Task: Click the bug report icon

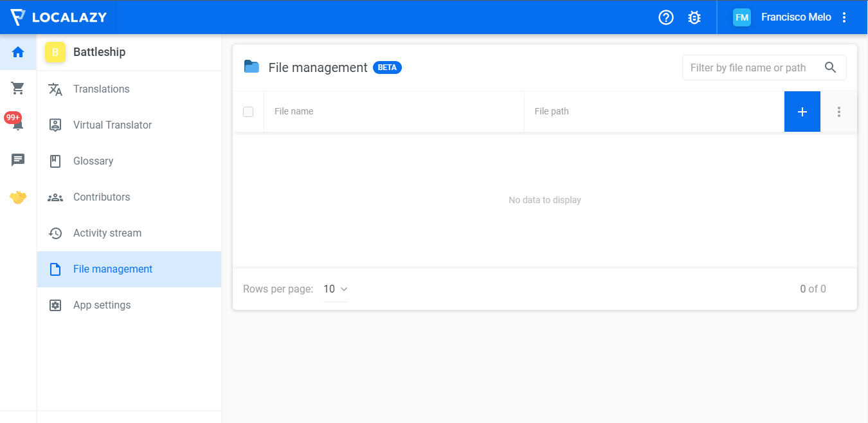Action: (694, 17)
